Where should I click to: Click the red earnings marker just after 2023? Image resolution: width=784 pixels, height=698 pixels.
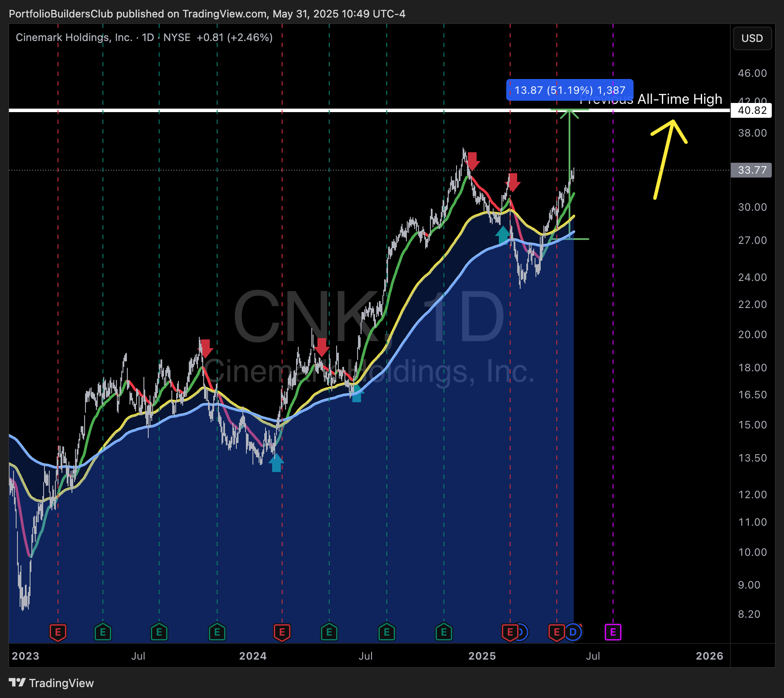58,632
